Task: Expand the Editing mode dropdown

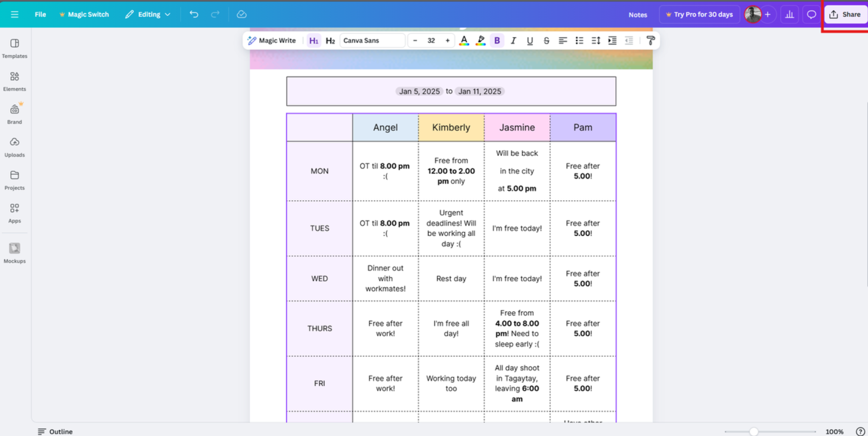Action: point(148,14)
